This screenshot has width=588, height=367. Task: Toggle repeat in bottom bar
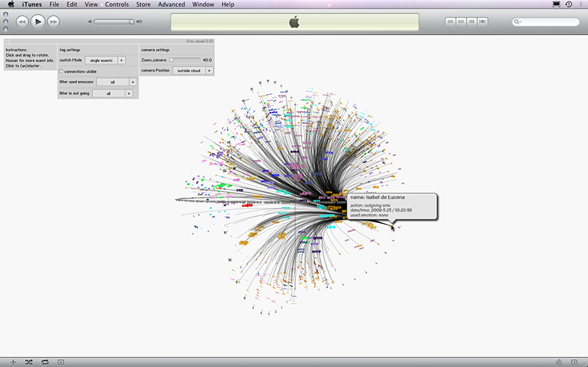click(x=45, y=362)
